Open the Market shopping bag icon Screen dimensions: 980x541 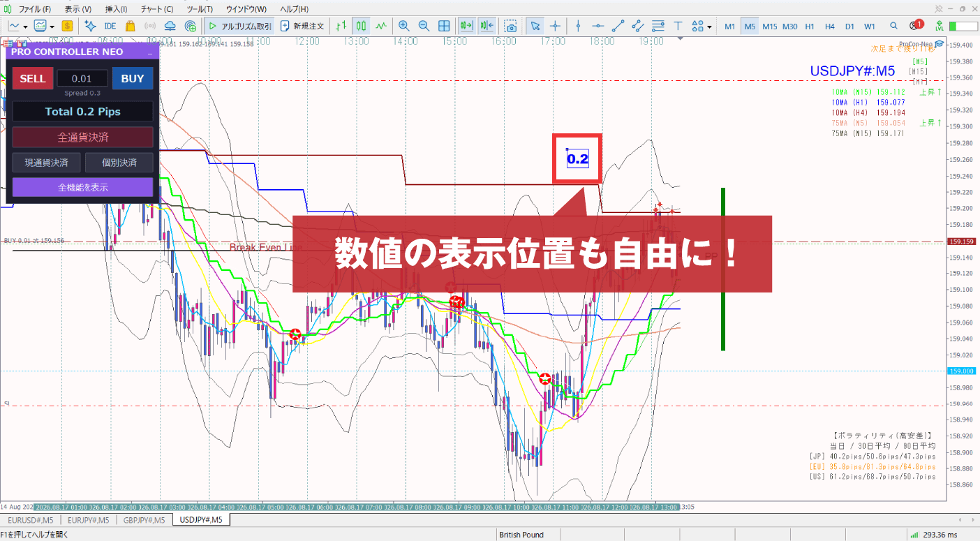point(130,26)
